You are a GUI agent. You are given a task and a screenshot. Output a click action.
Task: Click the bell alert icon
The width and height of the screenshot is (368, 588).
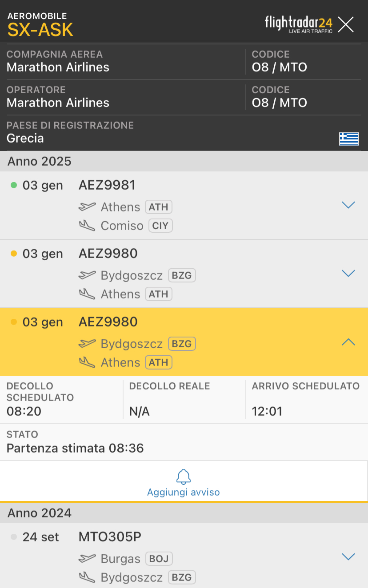pos(184,476)
